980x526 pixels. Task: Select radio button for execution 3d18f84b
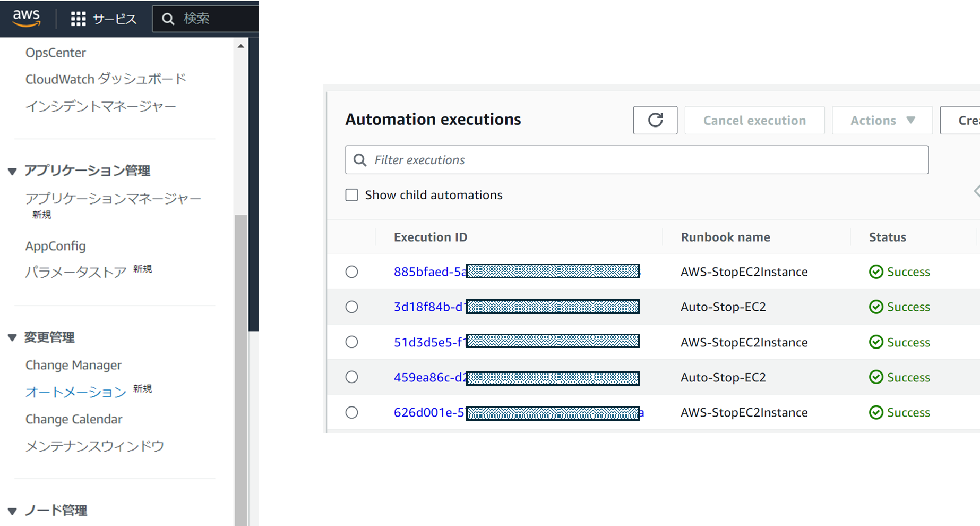pyautogui.click(x=351, y=307)
